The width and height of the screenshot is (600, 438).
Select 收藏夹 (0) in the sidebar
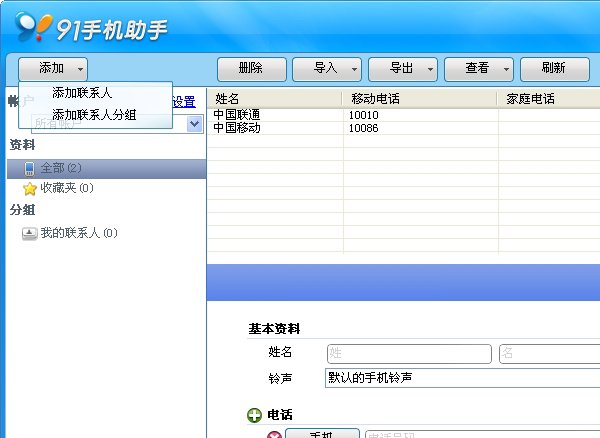coord(67,188)
